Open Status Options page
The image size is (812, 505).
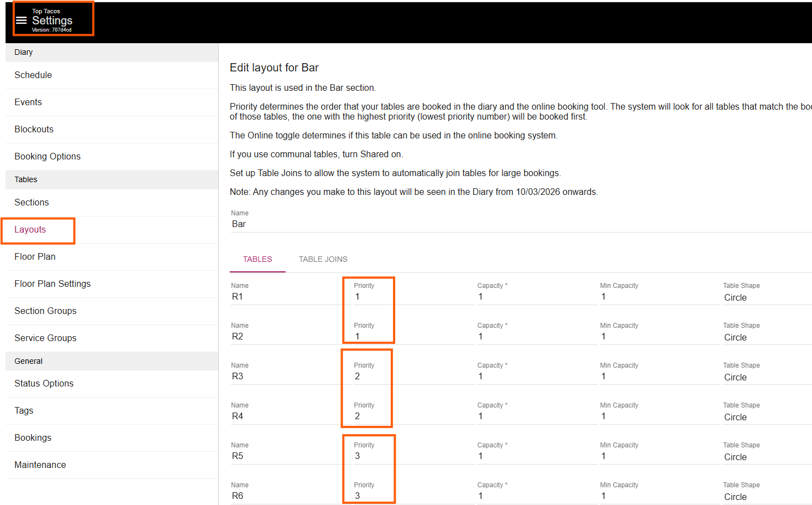(x=44, y=384)
